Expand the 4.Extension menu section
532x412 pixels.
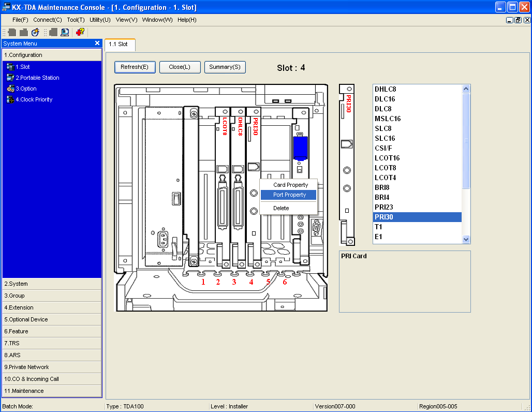52,307
